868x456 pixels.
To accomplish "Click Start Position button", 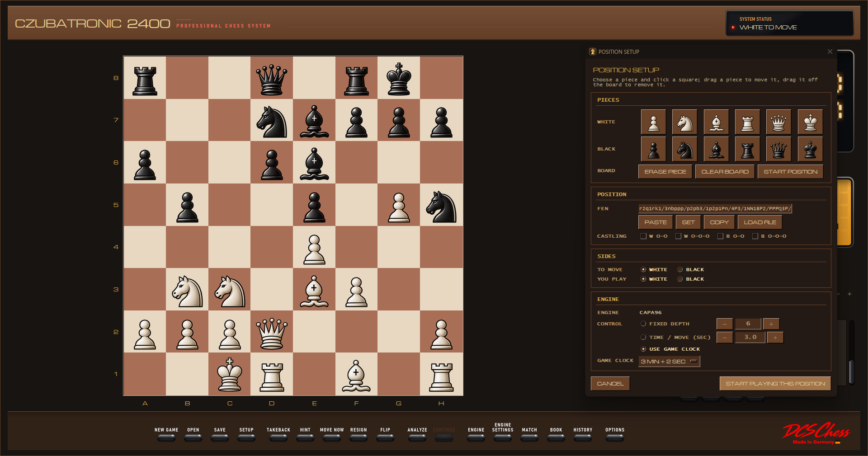I will pos(790,172).
